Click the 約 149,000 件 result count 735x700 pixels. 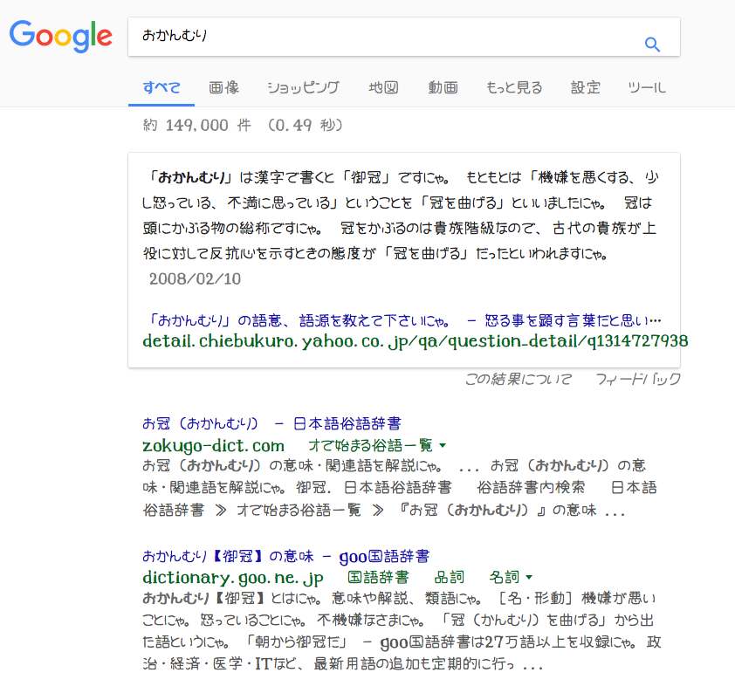coord(197,125)
